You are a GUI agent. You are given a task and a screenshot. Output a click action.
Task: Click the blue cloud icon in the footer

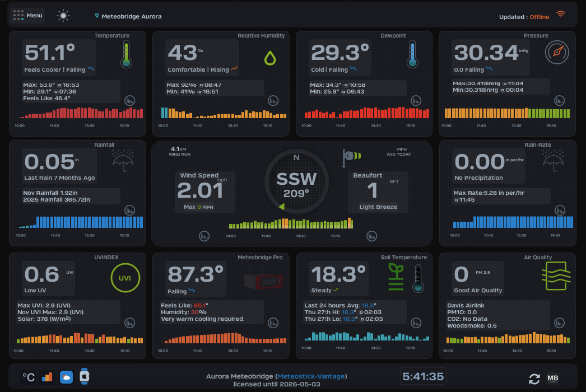[x=67, y=377]
